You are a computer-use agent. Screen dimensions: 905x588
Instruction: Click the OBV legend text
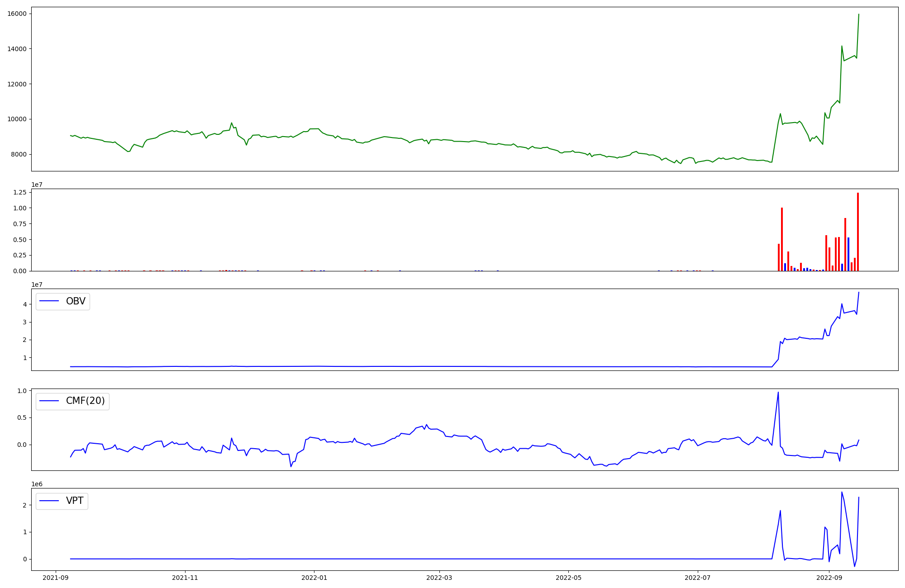[76, 301]
